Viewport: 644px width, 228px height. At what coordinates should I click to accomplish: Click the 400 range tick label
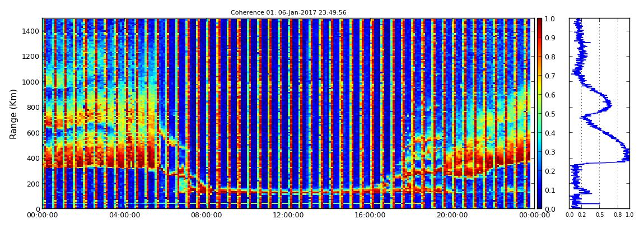tap(34, 159)
